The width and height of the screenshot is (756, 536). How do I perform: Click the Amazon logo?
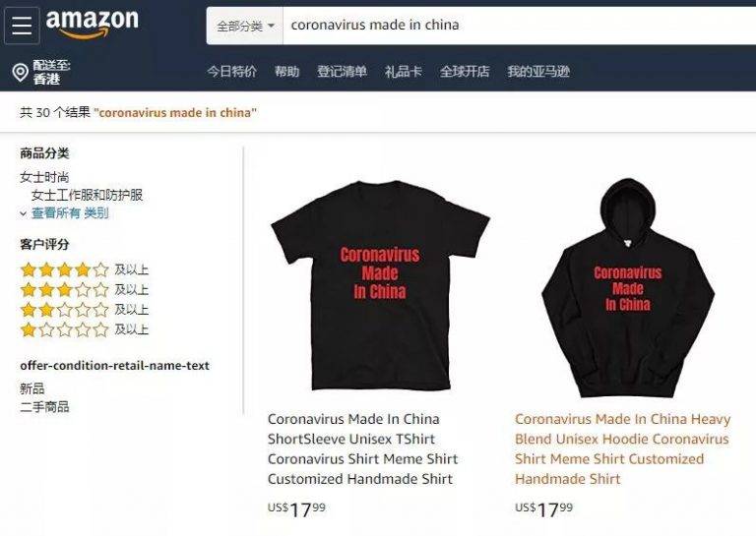93,24
